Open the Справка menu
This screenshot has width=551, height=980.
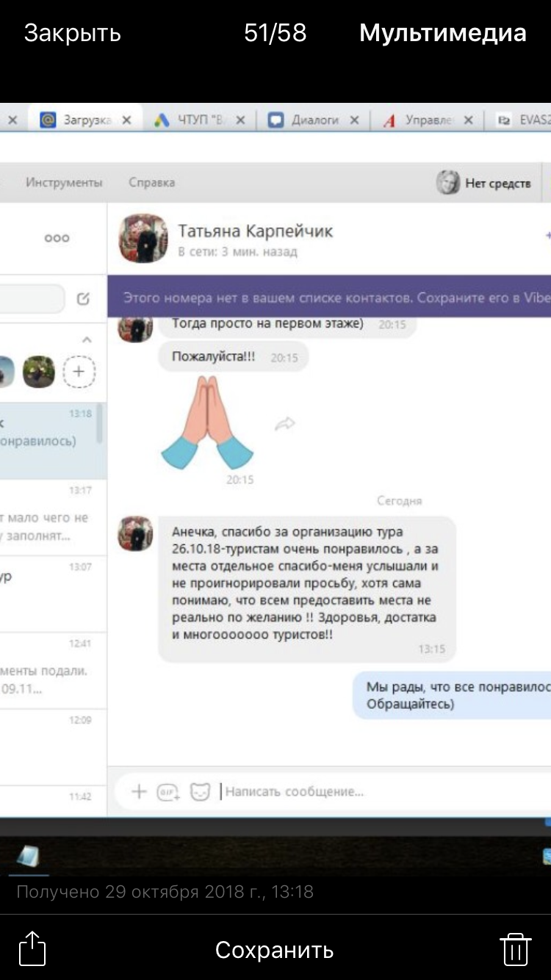pos(152,182)
